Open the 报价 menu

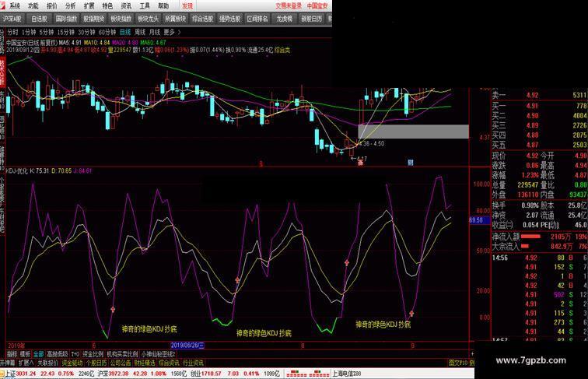pos(52,6)
